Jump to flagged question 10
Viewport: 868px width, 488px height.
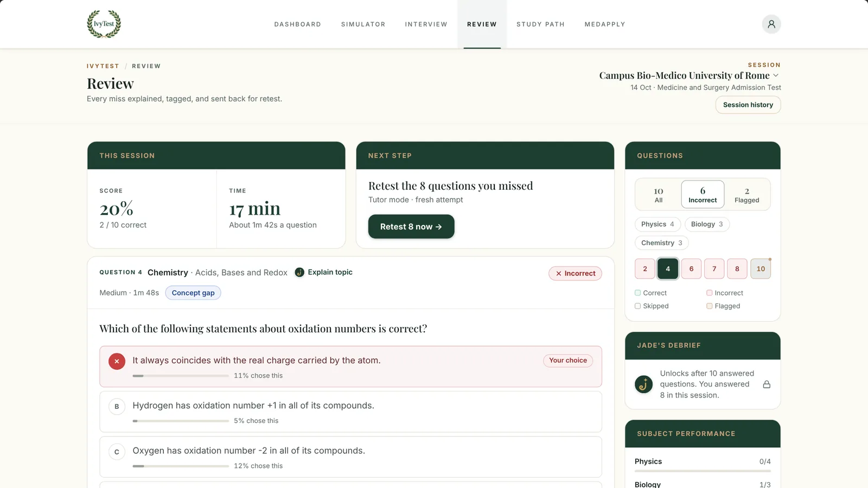tap(761, 269)
